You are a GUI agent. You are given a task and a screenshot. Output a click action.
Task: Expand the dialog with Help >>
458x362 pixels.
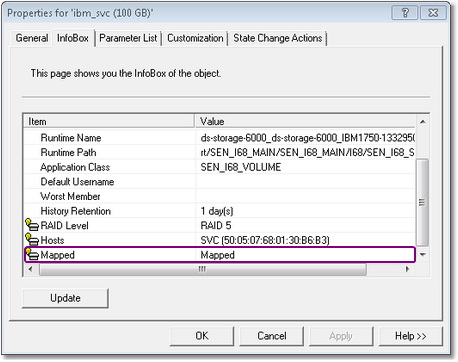tap(411, 336)
